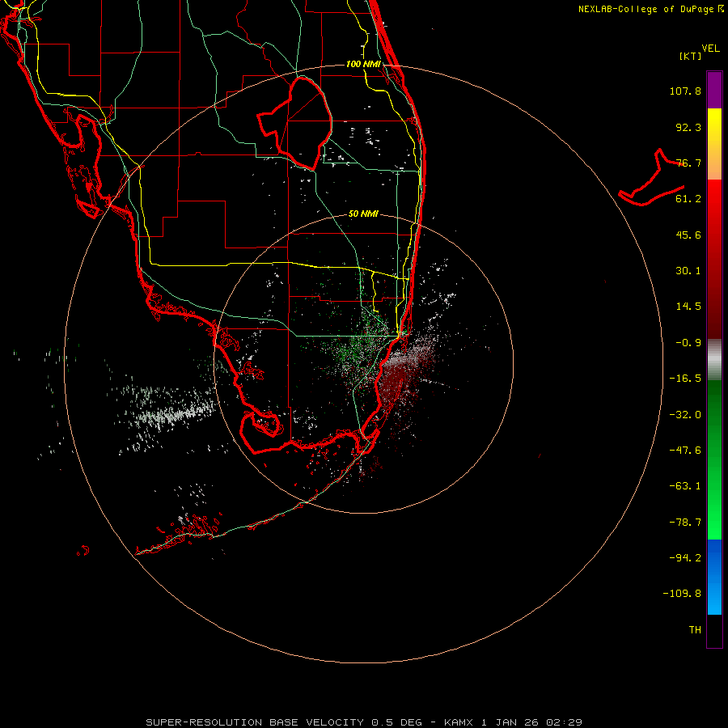Pick the gray near-zero segment of the color bar
Image resolution: width=728 pixels, height=728 pixels.
click(714, 359)
